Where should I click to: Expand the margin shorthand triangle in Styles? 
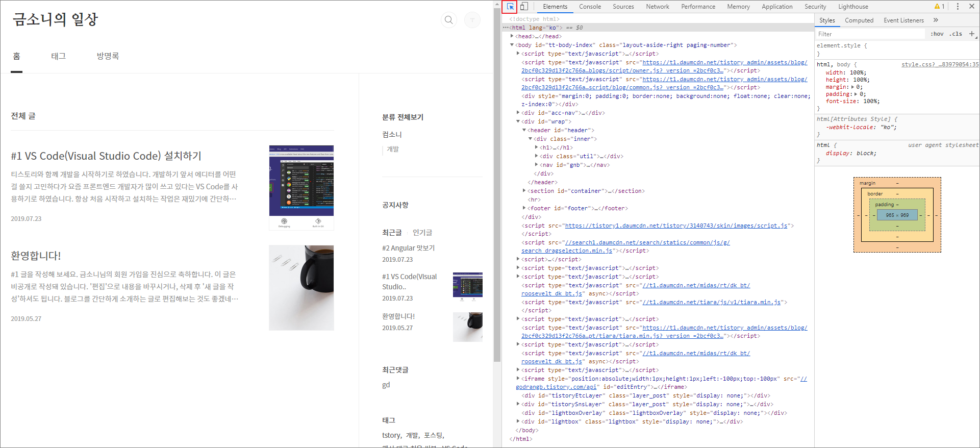[852, 87]
